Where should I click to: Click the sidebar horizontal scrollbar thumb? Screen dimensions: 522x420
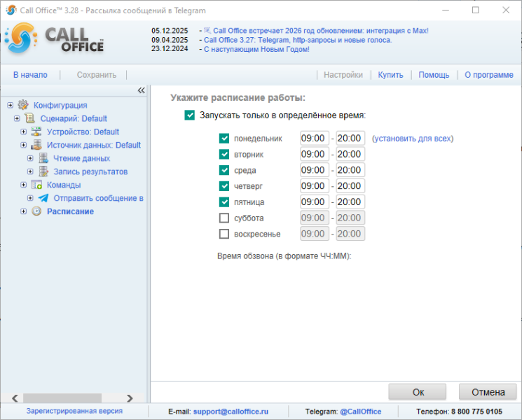coord(62,398)
